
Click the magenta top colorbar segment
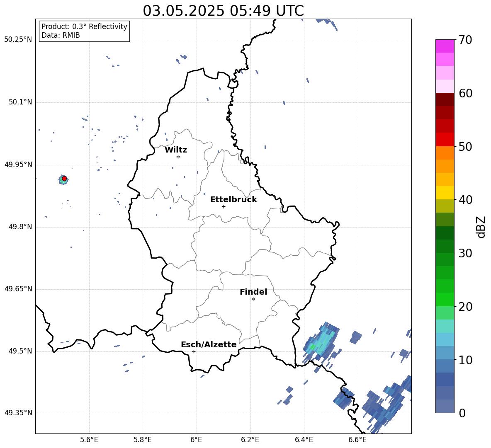tap(445, 46)
